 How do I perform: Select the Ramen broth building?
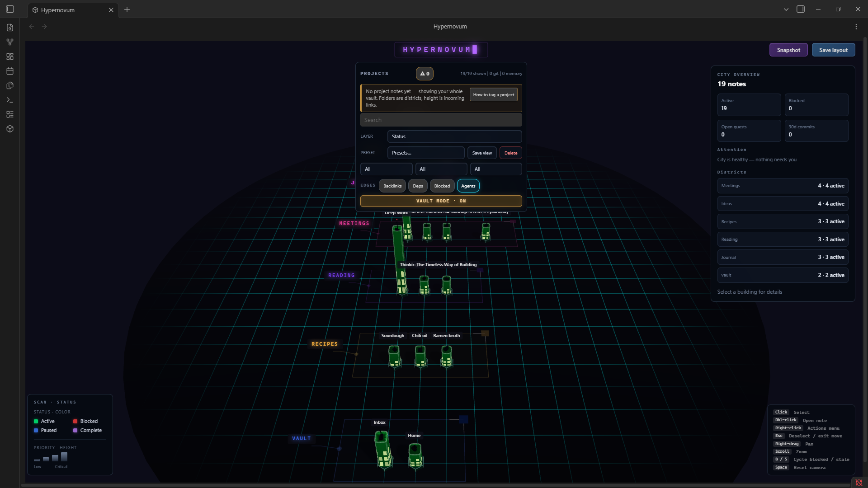pyautogui.click(x=447, y=356)
